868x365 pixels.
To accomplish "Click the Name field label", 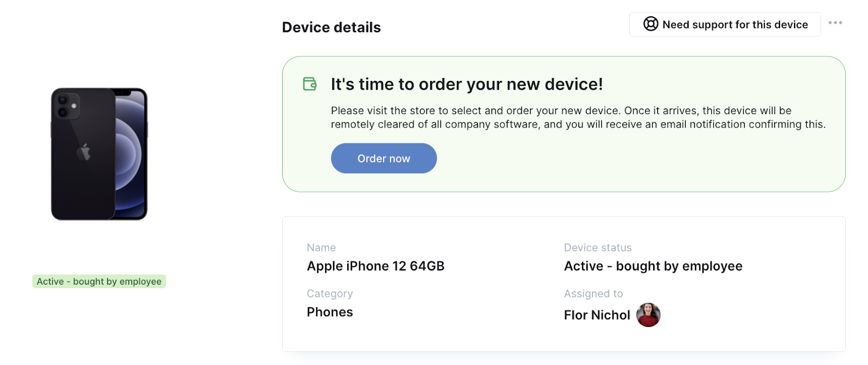I will [321, 248].
